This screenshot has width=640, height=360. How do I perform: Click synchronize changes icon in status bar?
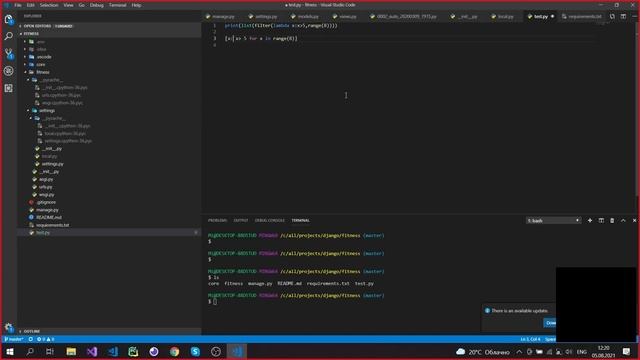pyautogui.click(x=31, y=339)
